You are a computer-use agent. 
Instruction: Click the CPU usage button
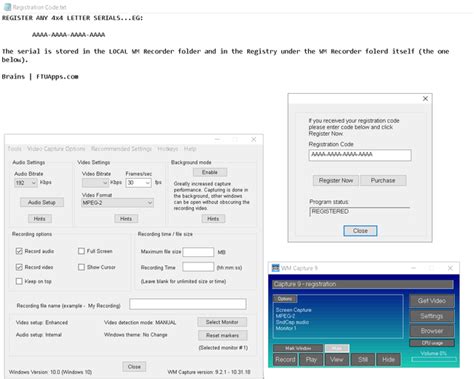pyautogui.click(x=432, y=343)
